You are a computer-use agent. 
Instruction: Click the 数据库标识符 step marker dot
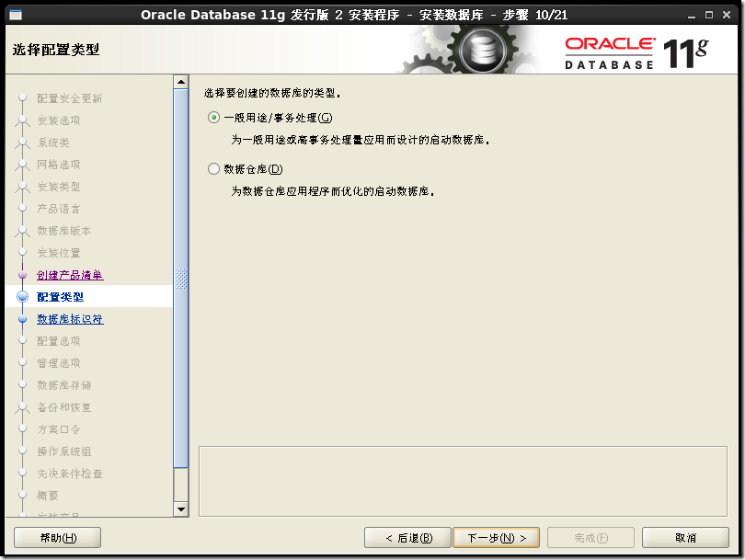point(22,319)
